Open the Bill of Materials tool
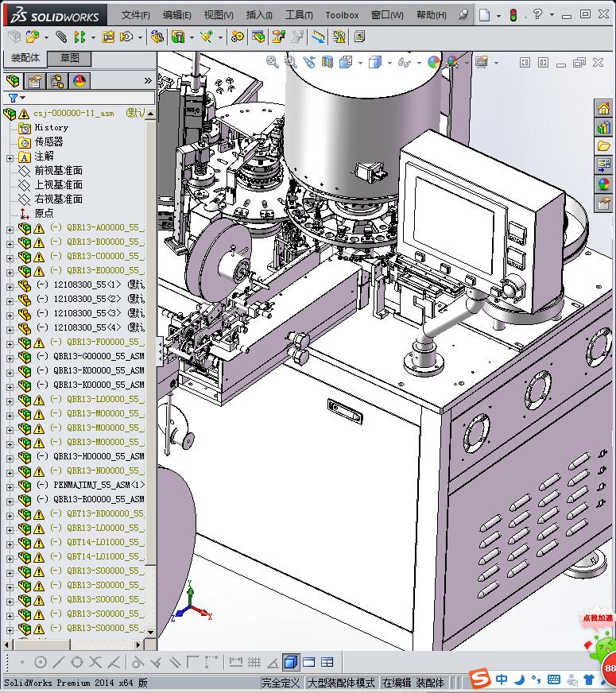Image resolution: width=616 pixels, height=693 pixels. tap(259, 37)
